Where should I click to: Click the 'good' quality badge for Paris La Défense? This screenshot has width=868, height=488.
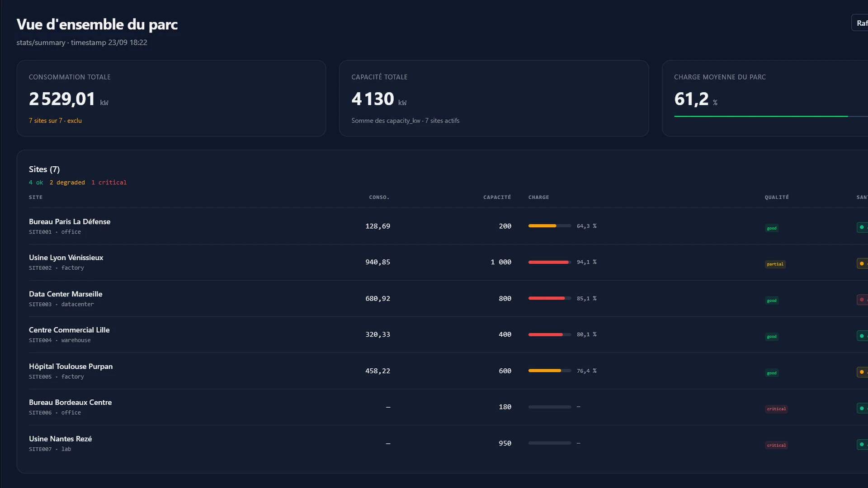(772, 228)
